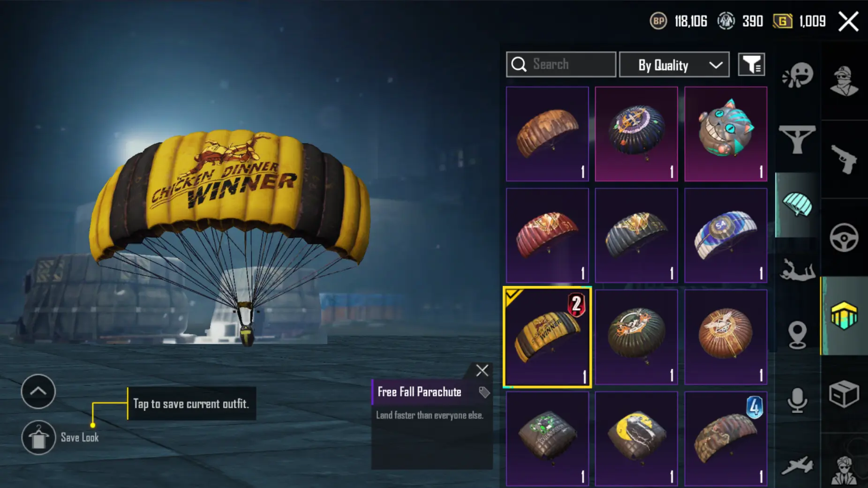Expand the By Quality sort dropdown
Viewport: 868px width, 488px height.
pyautogui.click(x=674, y=65)
